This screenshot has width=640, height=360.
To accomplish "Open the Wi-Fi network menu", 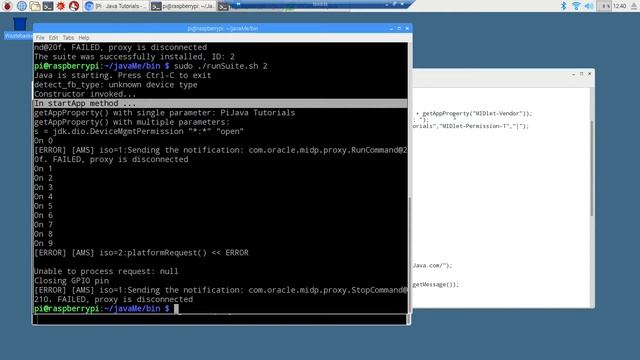I will 576,6.
